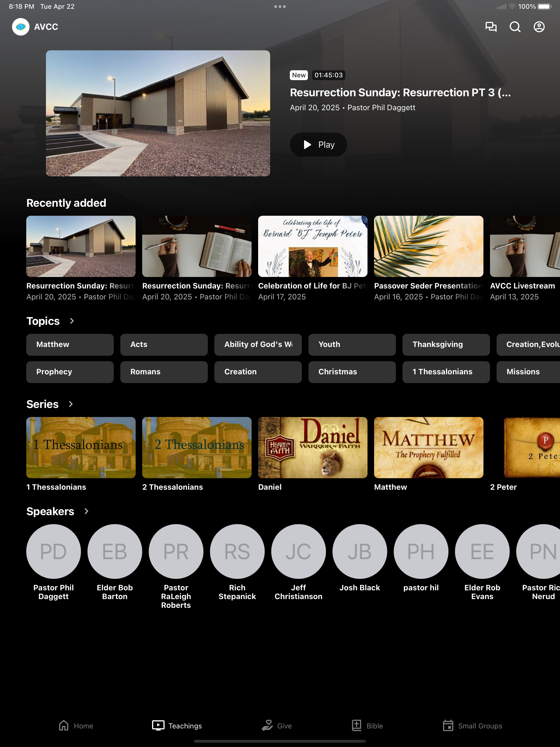Select the Prophecy topic chip
The width and height of the screenshot is (560, 747).
pyautogui.click(x=70, y=372)
